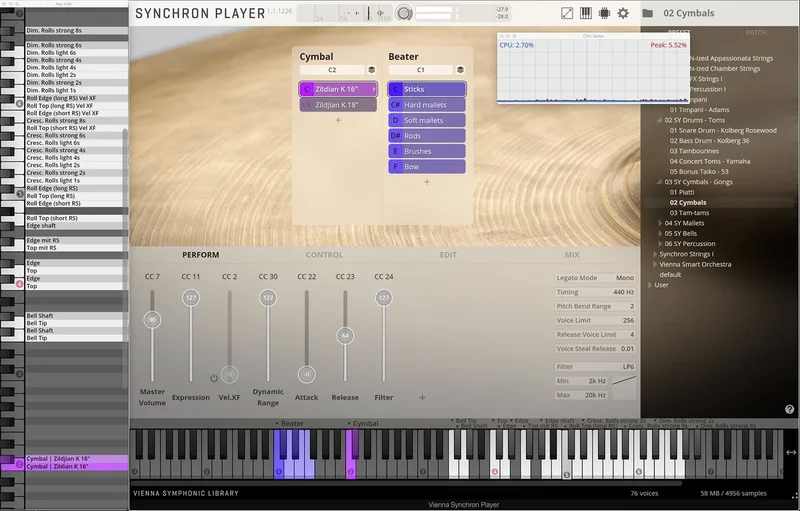Viewport: 800px width, 511px height.
Task: Switch to the MIX tab
Action: pos(572,255)
